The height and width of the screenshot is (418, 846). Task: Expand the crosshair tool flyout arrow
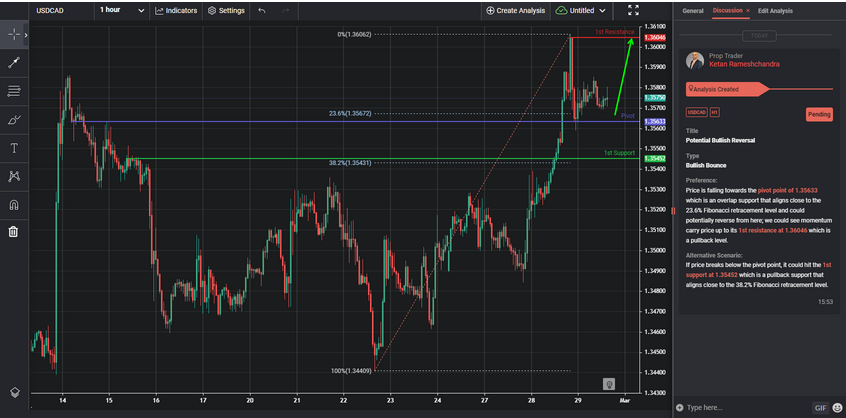pyautogui.click(x=26, y=35)
